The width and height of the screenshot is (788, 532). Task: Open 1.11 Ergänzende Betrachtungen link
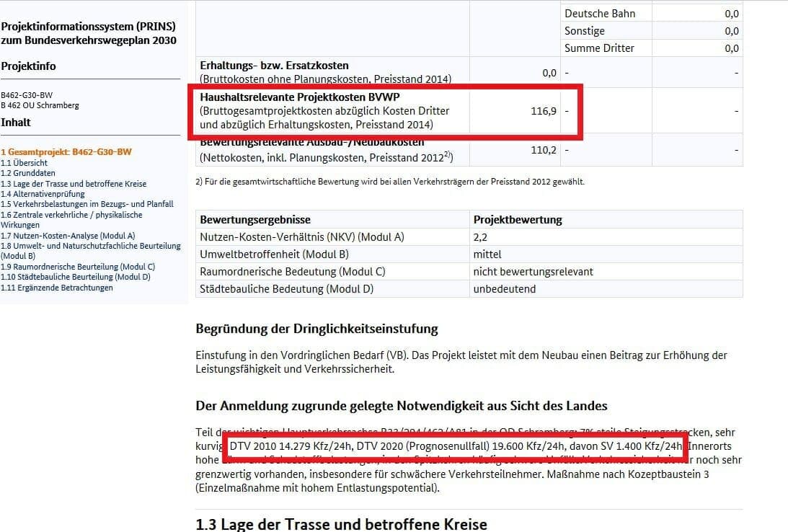pos(57,288)
